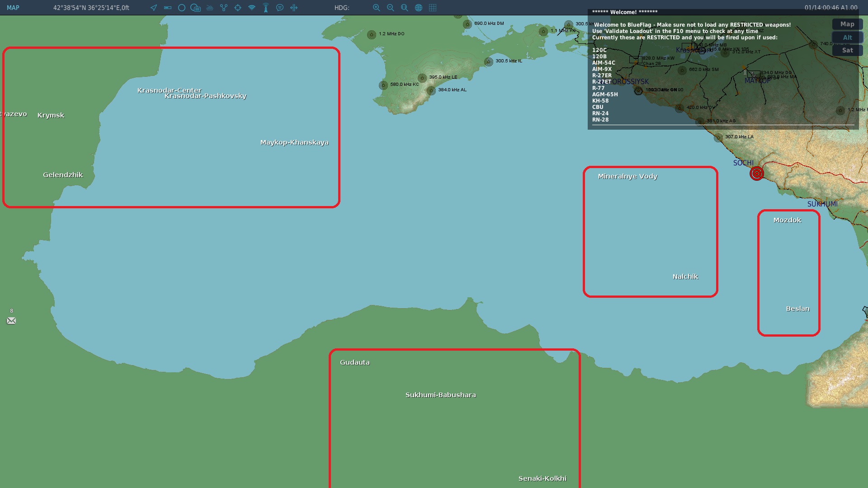
Task: Click the SUKHUMI city label
Action: point(822,204)
